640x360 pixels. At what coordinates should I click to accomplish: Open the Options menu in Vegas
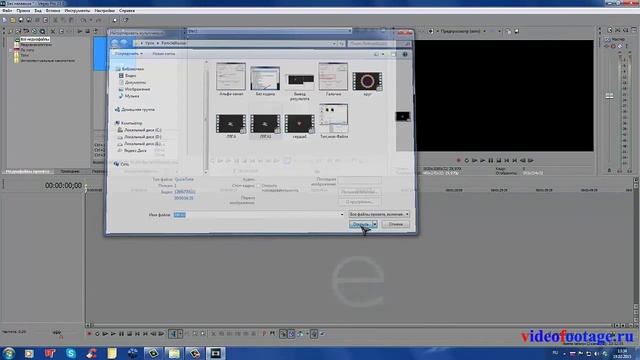104,11
